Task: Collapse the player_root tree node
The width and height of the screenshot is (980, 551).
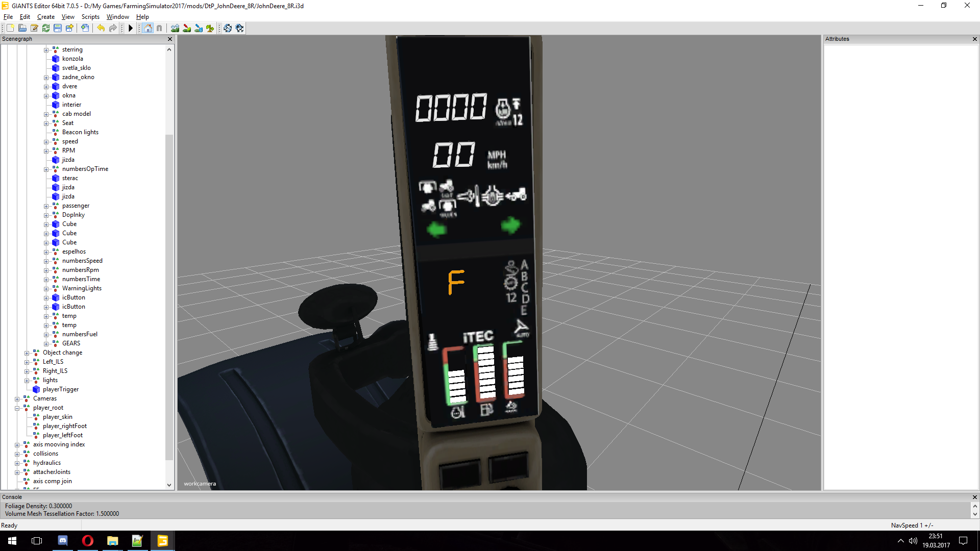Action: (x=17, y=408)
